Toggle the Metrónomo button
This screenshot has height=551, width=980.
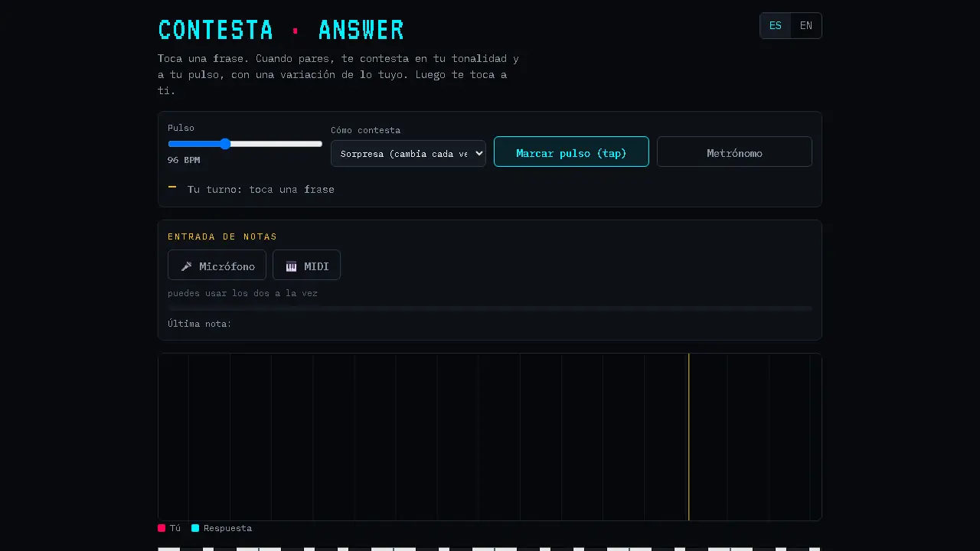pos(734,152)
